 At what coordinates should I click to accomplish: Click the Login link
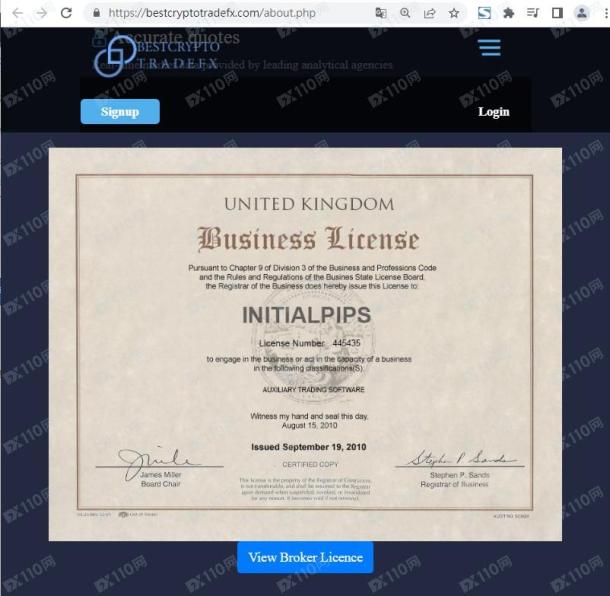coord(494,112)
